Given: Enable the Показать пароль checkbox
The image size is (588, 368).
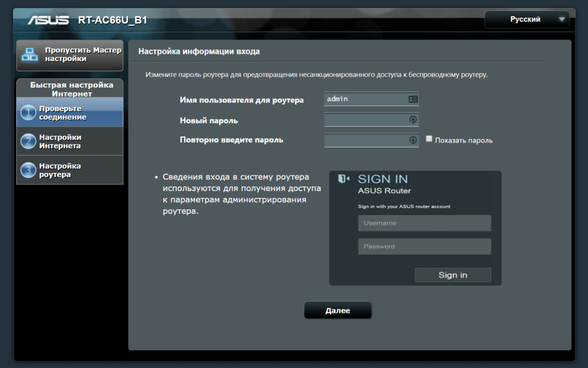Looking at the screenshot, I should (429, 139).
